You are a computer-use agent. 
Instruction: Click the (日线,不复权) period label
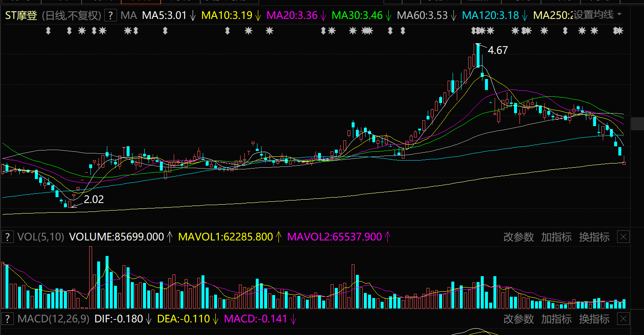pos(72,16)
